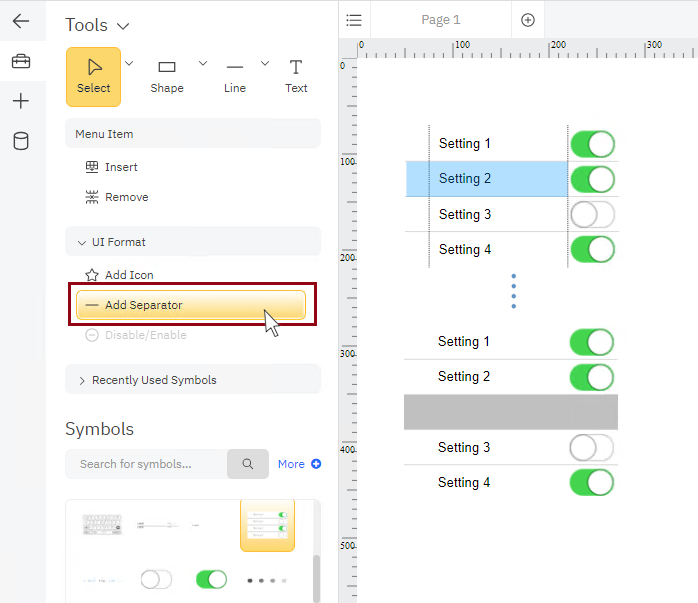Open the page list icon
The width and height of the screenshot is (698, 603).
pyautogui.click(x=354, y=20)
